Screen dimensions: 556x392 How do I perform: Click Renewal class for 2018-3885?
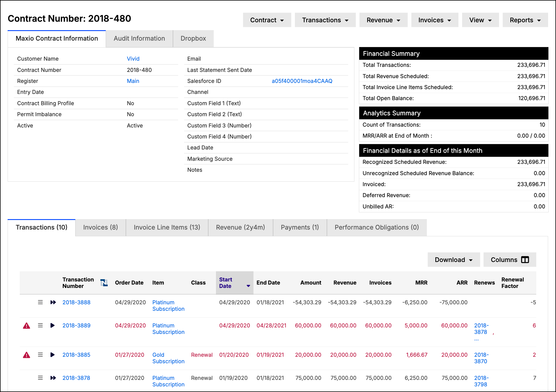(x=202, y=355)
